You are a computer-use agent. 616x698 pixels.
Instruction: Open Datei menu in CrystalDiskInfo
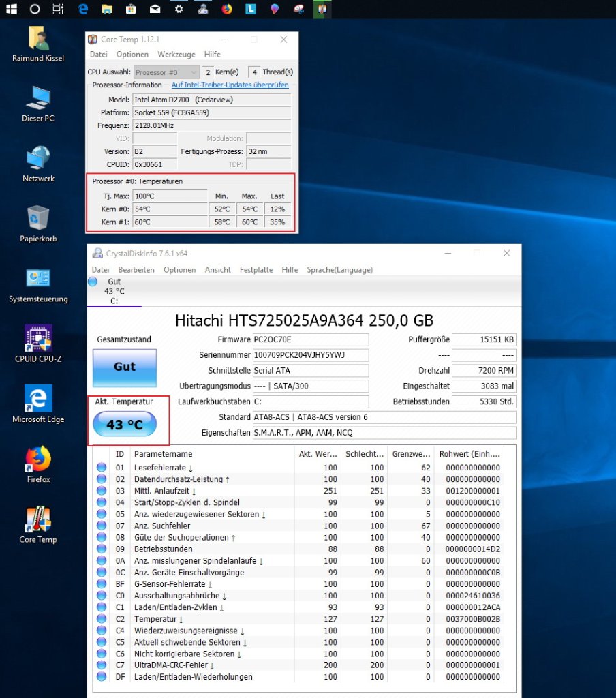tap(100, 270)
